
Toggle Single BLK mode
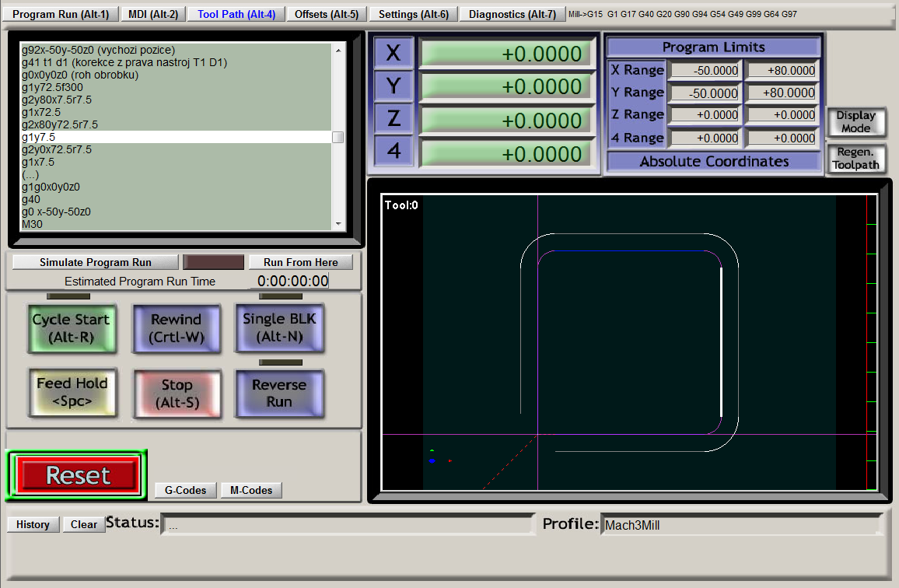click(279, 328)
